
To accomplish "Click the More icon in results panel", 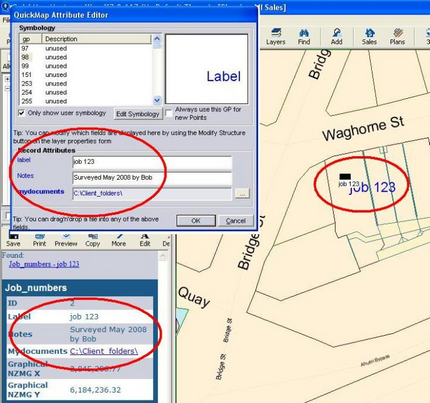I will [119, 241].
